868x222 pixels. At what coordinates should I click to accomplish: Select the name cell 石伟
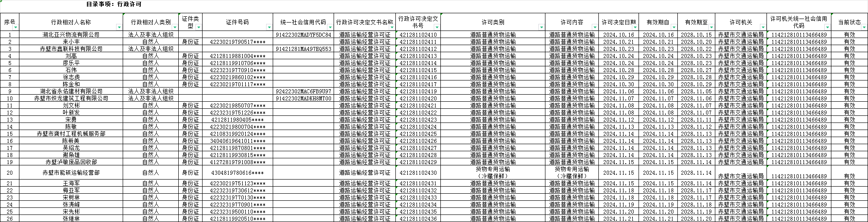pyautogui.click(x=71, y=70)
